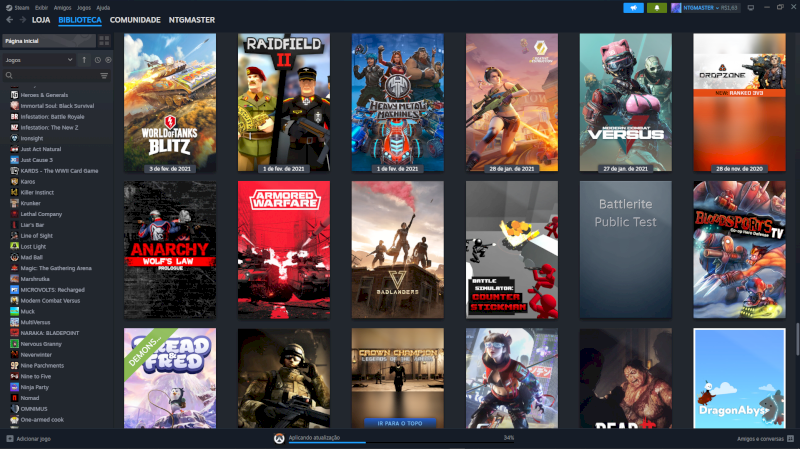Image resolution: width=800 pixels, height=449 pixels.
Task: Click the add game plus icon
Action: 10,438
